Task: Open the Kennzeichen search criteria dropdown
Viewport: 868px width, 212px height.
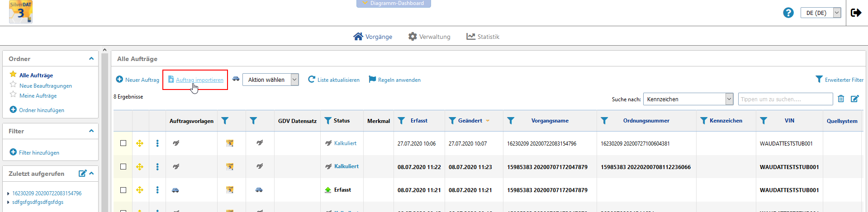Action: pos(688,99)
